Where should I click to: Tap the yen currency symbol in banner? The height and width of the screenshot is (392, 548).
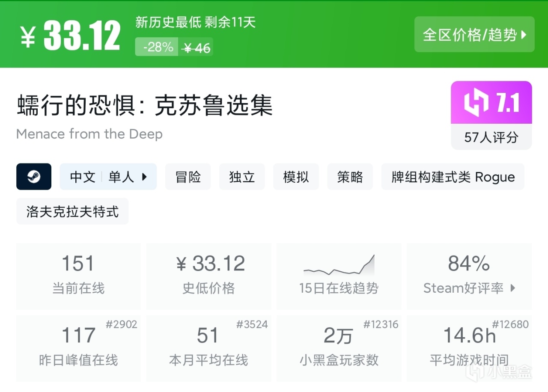coord(28,37)
